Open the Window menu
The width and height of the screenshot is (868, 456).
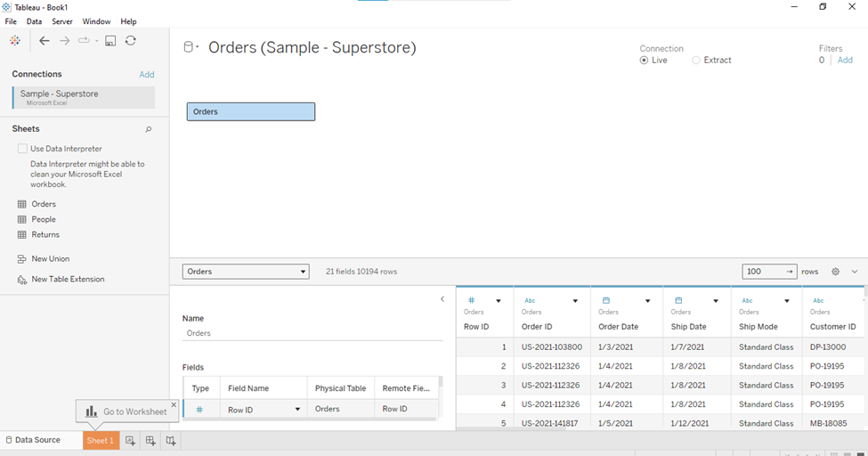[x=96, y=21]
